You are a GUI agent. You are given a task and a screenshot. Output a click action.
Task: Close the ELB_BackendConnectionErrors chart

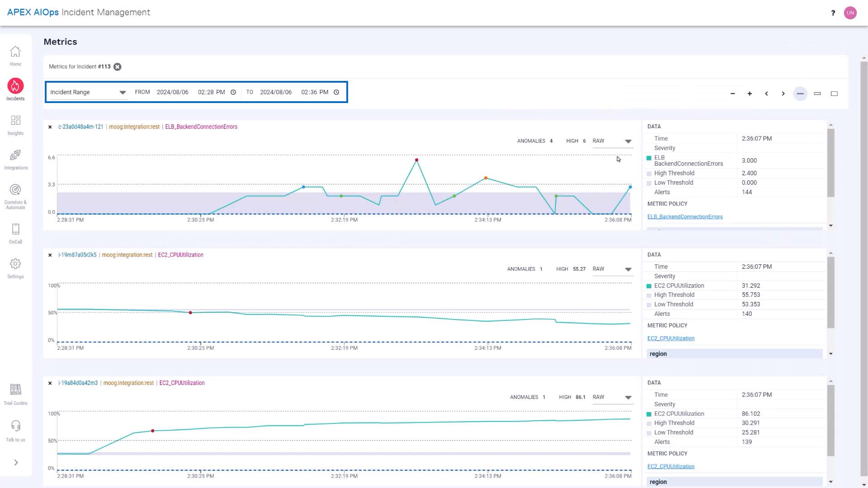click(50, 127)
